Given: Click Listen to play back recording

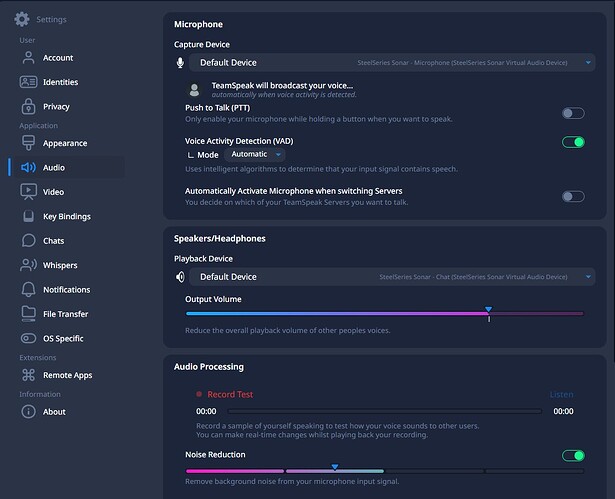Looking at the screenshot, I should click(561, 394).
